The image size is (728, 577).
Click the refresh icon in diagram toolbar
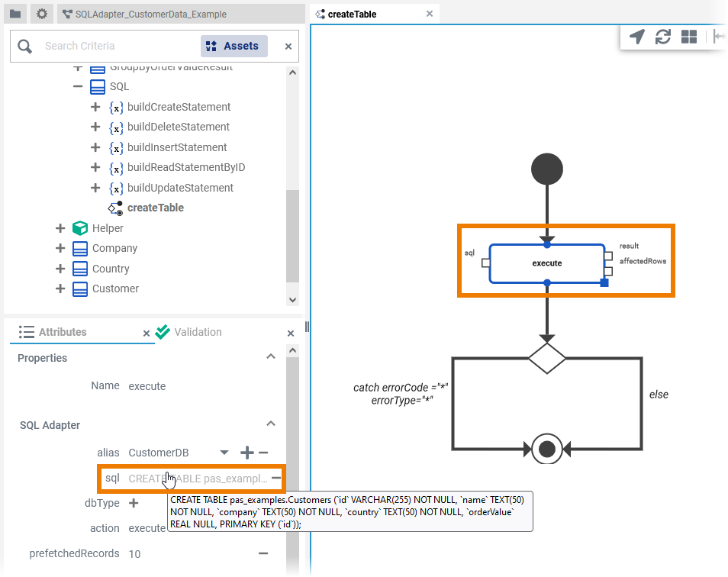click(663, 37)
